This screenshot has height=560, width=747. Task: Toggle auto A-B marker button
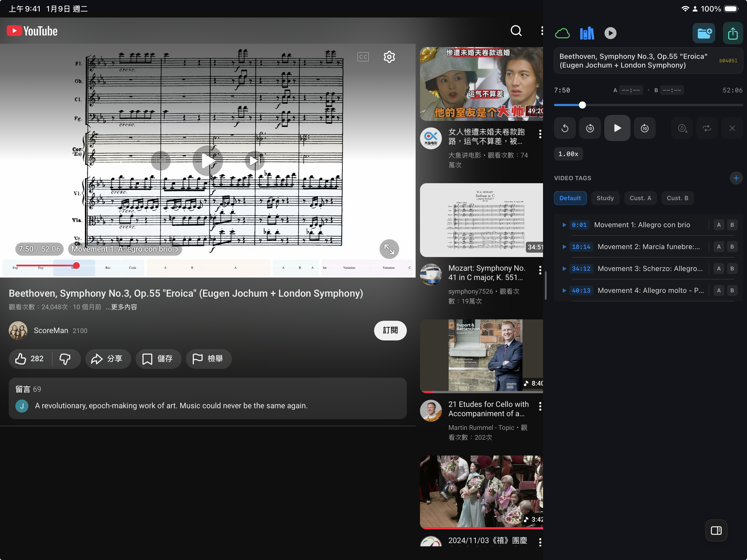coord(682,128)
